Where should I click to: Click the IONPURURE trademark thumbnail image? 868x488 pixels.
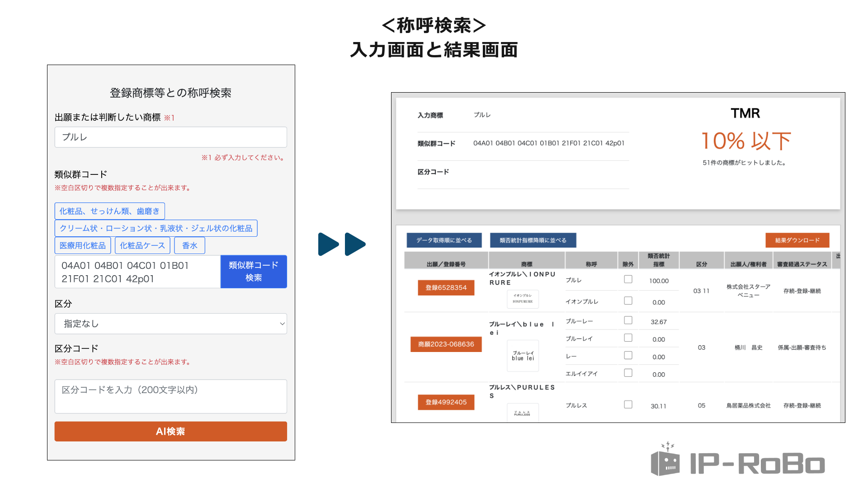coord(523,299)
